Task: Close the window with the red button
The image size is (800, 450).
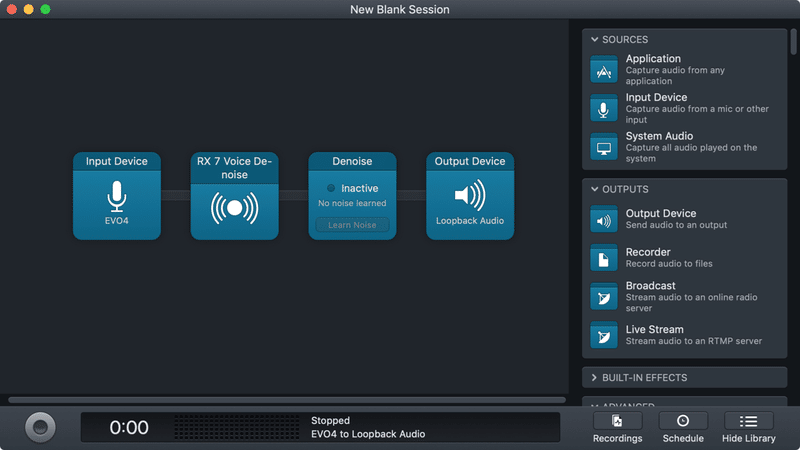Action: point(12,9)
